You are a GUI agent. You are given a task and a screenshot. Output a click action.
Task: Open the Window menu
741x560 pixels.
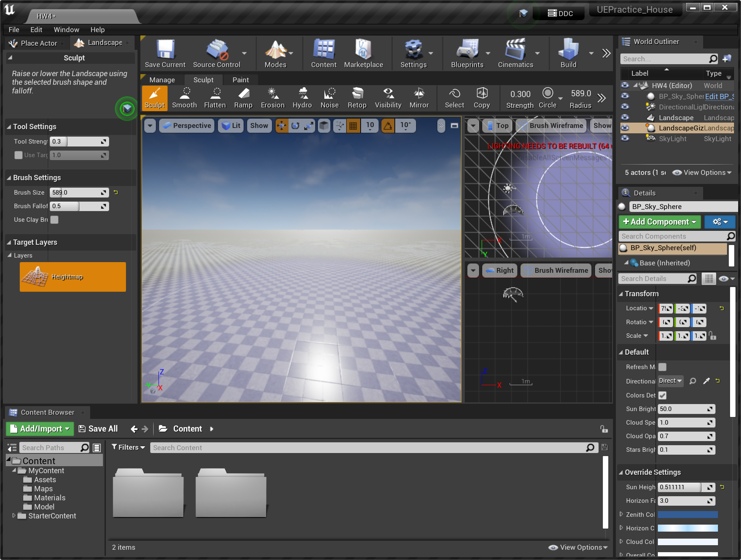66,30
